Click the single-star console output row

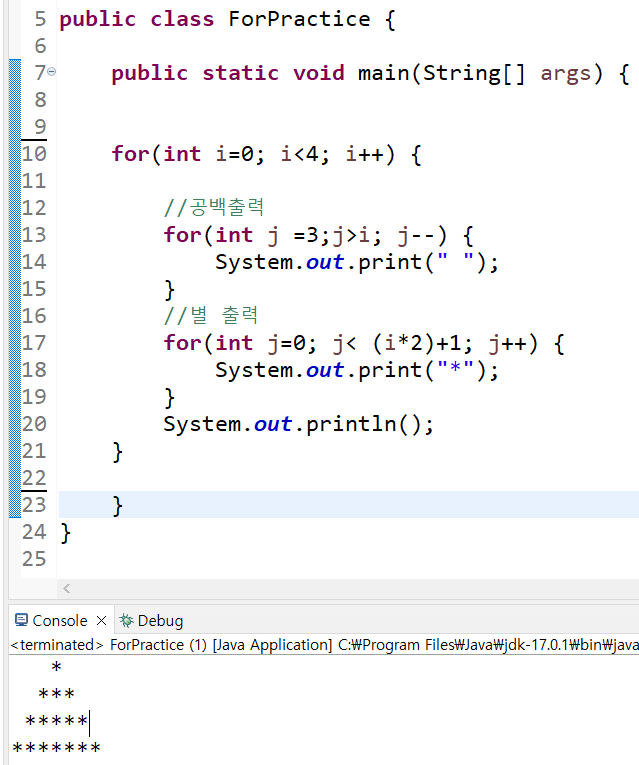[x=57, y=666]
